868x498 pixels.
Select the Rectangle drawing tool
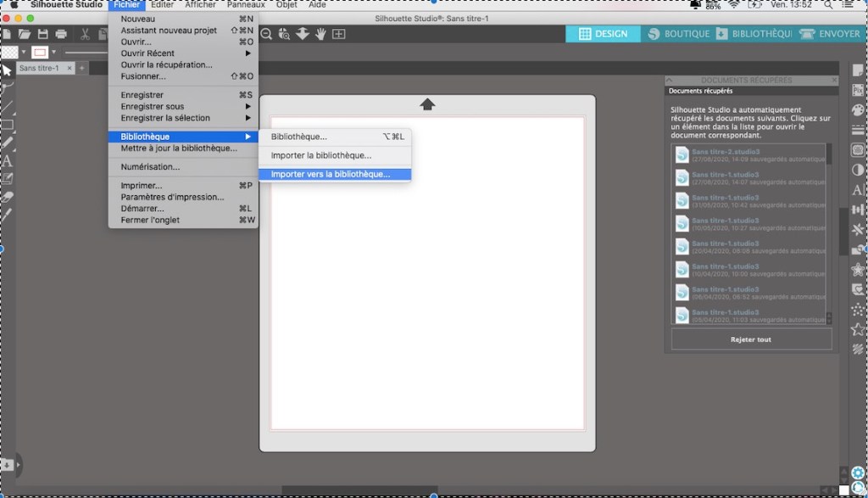point(7,124)
